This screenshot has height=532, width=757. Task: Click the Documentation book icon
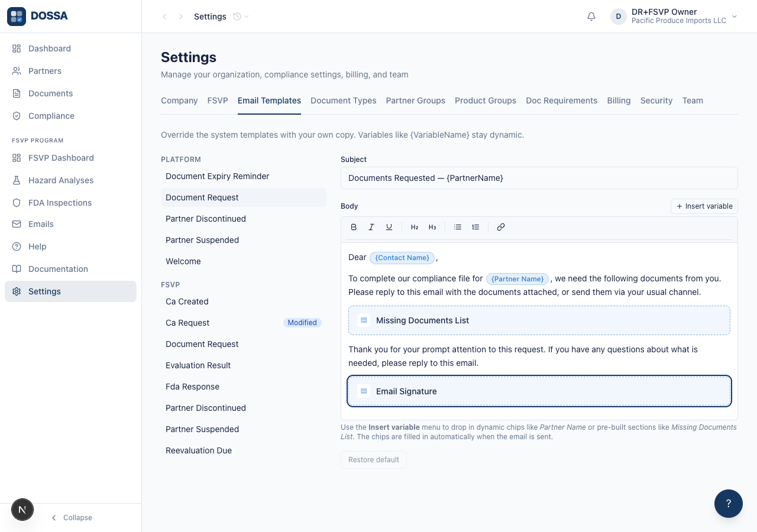[17, 269]
